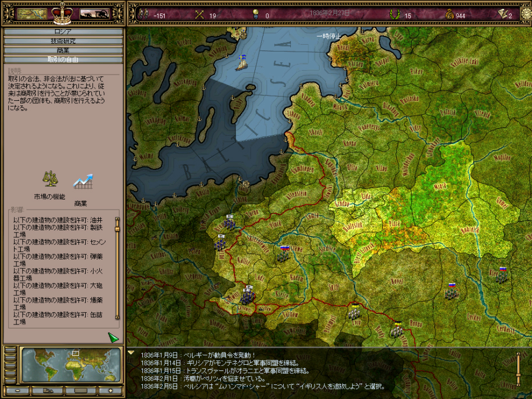The image size is (532, 399).
Task: Open the ロシア country tab
Action: point(63,32)
